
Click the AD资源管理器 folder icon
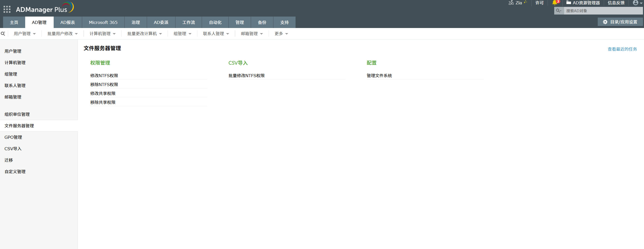(x=569, y=3)
